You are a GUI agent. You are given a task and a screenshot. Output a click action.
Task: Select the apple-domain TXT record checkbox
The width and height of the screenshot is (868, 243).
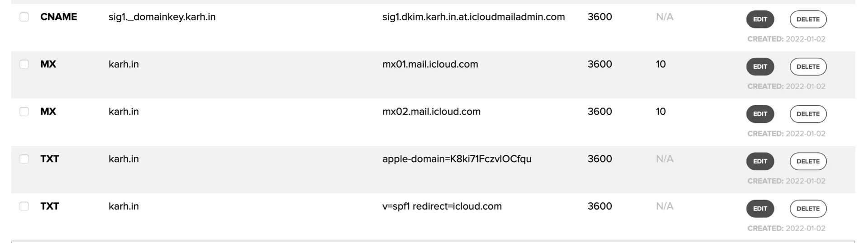coord(24,159)
